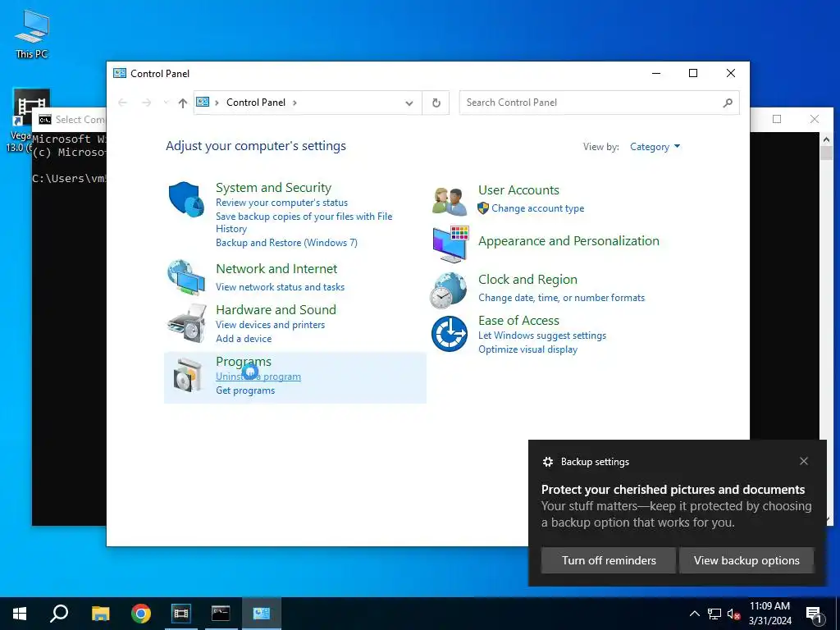
Task: Expand the address bar history dropdown
Action: point(409,103)
